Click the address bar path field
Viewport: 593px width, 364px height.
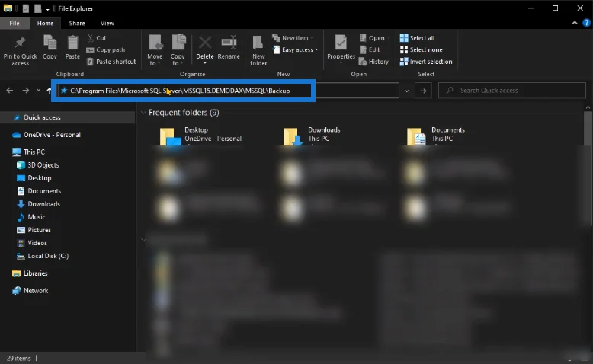pos(227,91)
